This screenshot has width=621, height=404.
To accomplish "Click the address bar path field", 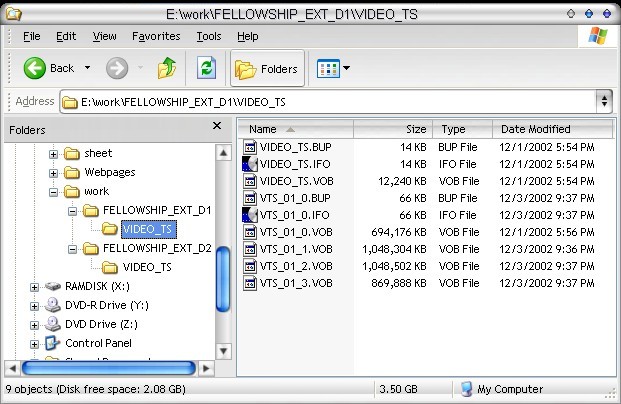I will pyautogui.click(x=328, y=102).
